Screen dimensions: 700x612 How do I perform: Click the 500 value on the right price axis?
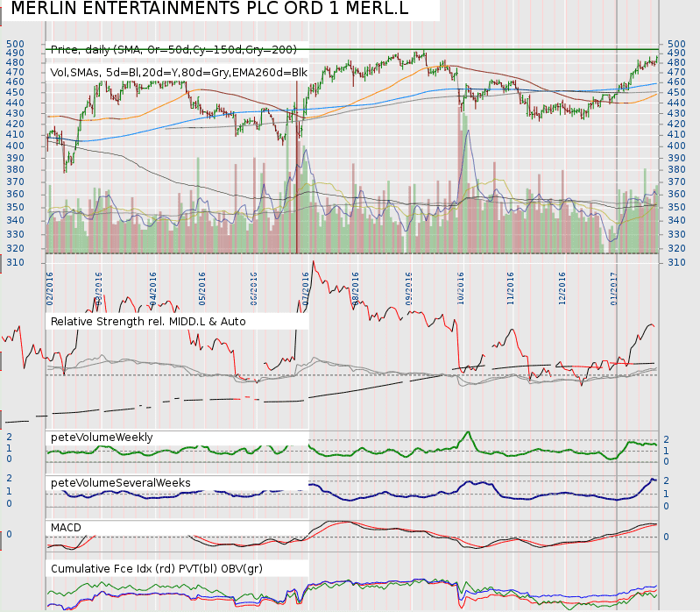click(x=676, y=44)
